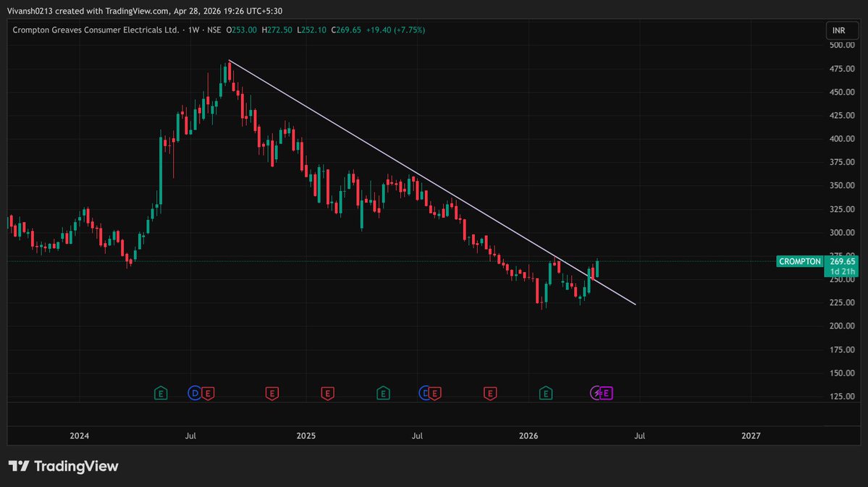Select the green CROMPTON price flag
Viewport: 868px width, 487px height.
(x=799, y=261)
